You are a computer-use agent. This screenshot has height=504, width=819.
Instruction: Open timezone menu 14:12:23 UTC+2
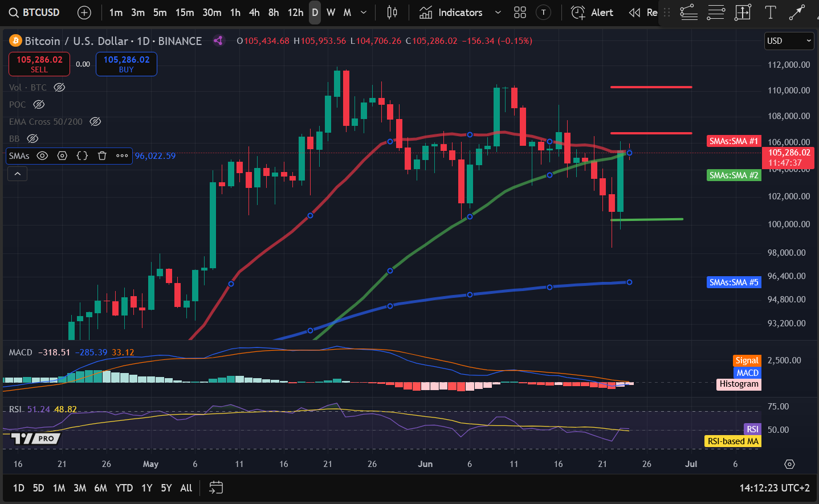[x=775, y=488]
